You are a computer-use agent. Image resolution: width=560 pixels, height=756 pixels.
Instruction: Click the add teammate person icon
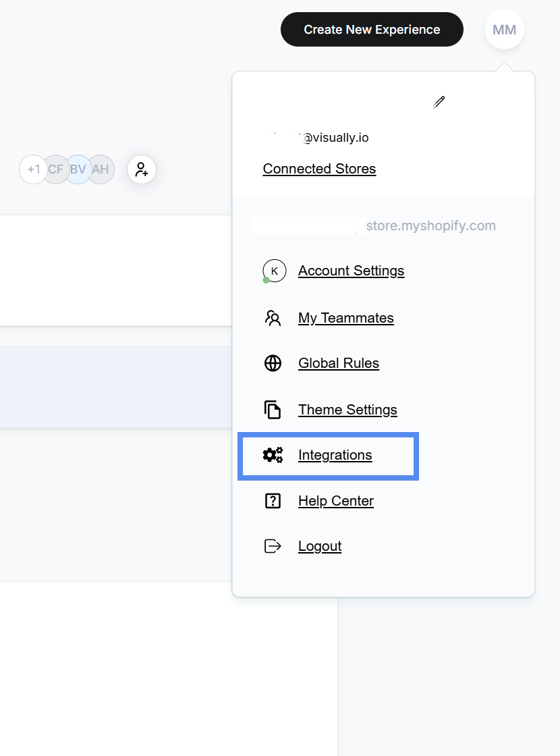[141, 169]
